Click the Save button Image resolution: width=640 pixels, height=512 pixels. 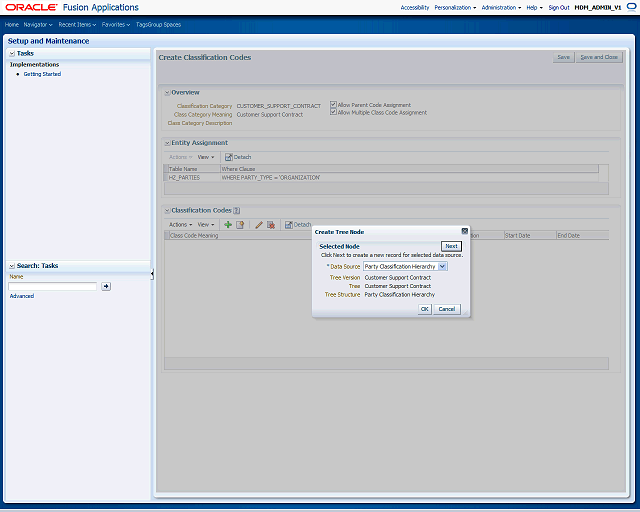coord(563,57)
